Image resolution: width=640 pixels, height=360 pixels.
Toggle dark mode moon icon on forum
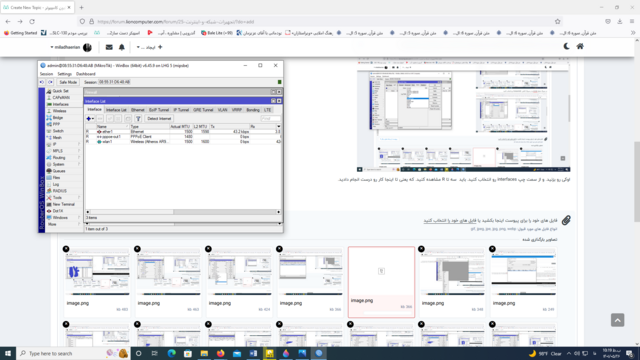pyautogui.click(x=567, y=47)
